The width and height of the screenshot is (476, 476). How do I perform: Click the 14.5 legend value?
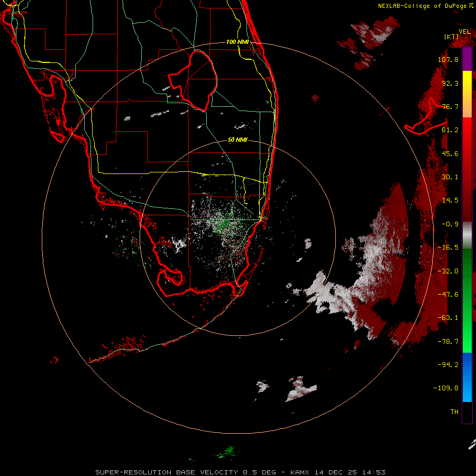coord(450,200)
